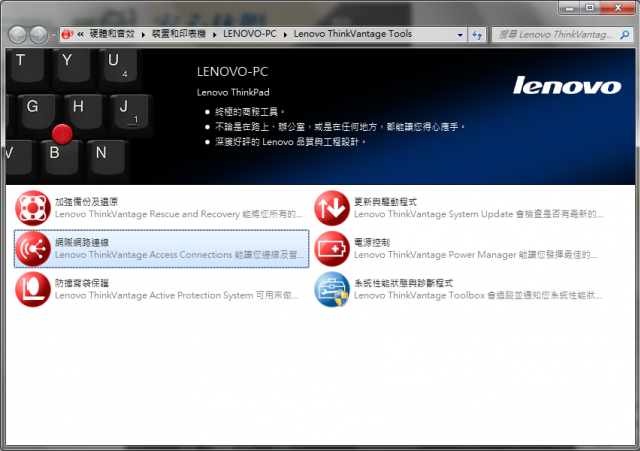This screenshot has height=451, width=640.
Task: Expand the arrow after 硬體和音效 breadcrumb
Action: (143, 35)
